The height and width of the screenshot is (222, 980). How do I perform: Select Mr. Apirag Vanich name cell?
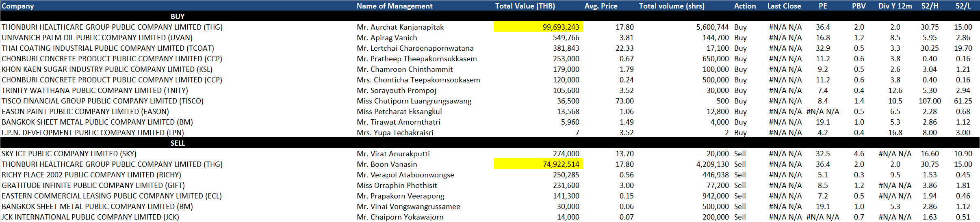387,38
